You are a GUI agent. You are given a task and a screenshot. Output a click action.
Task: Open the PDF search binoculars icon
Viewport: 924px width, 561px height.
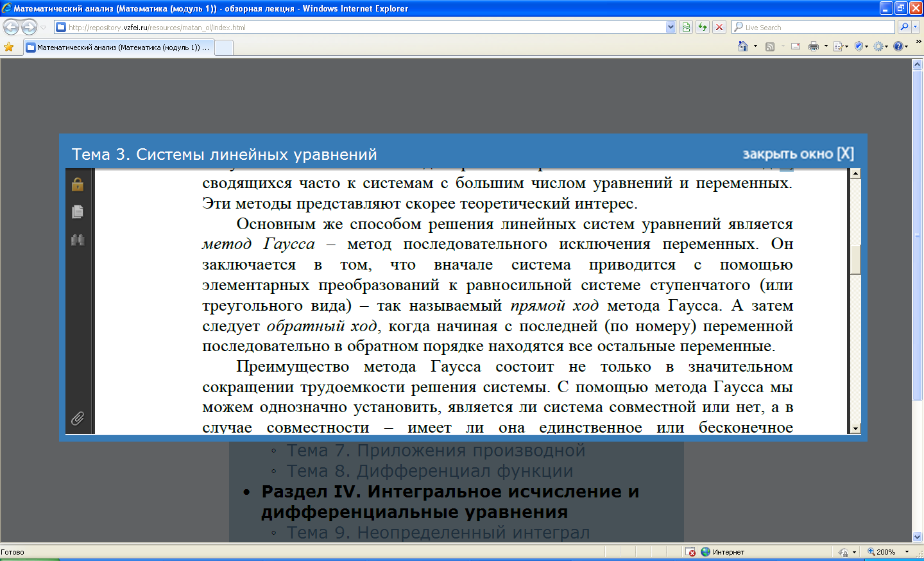pos(78,240)
